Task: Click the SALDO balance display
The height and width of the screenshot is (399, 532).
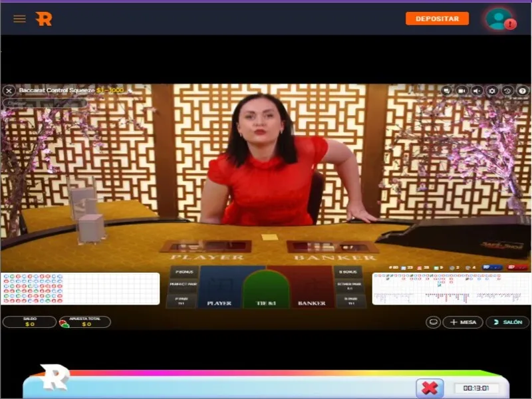Action: click(x=29, y=322)
